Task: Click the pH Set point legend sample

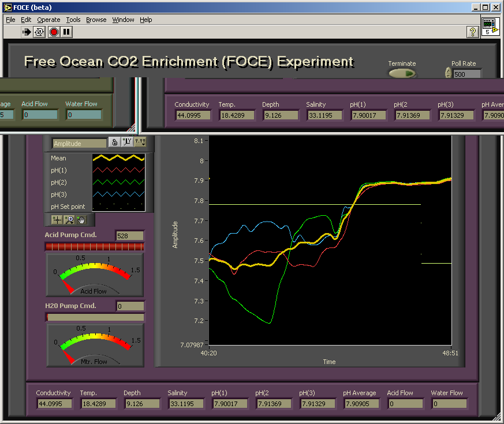Action: pos(118,206)
